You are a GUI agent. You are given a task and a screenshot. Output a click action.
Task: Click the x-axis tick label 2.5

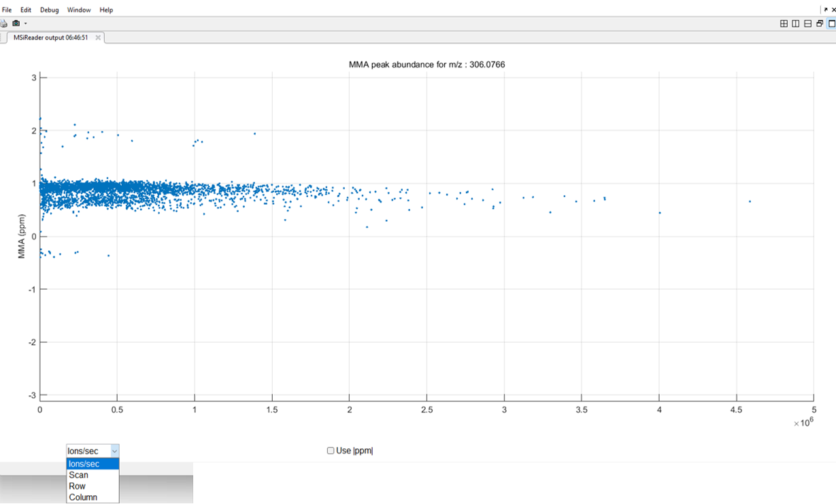(427, 410)
